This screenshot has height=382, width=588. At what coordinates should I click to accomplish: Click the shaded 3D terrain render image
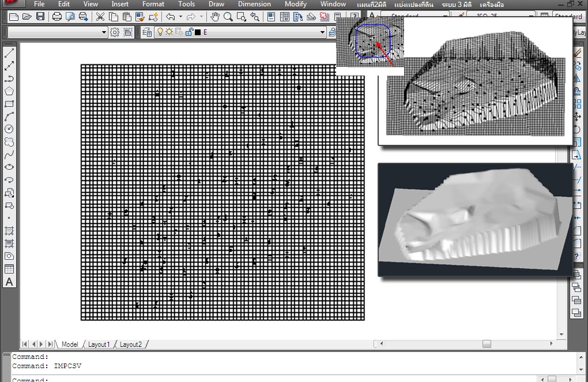pos(475,220)
